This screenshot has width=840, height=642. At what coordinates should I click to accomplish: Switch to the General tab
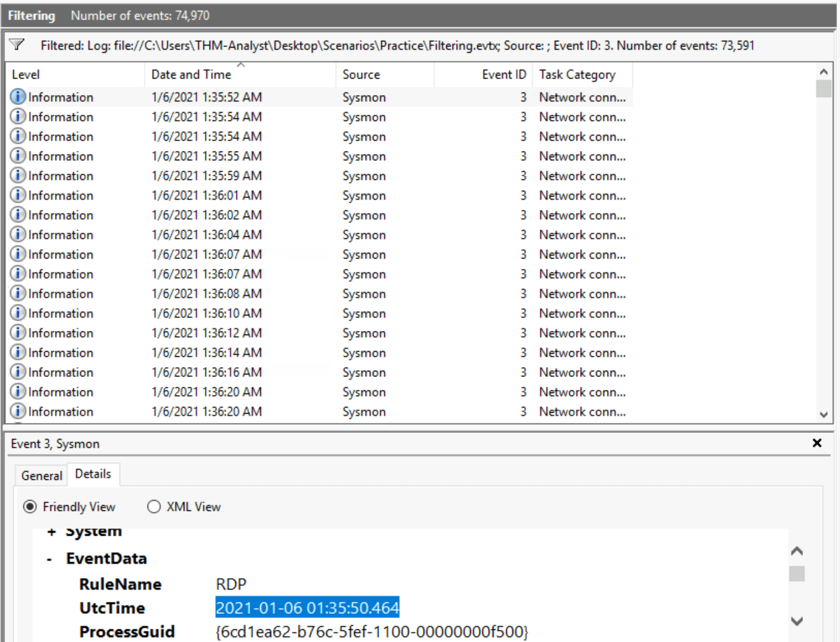[x=42, y=475]
